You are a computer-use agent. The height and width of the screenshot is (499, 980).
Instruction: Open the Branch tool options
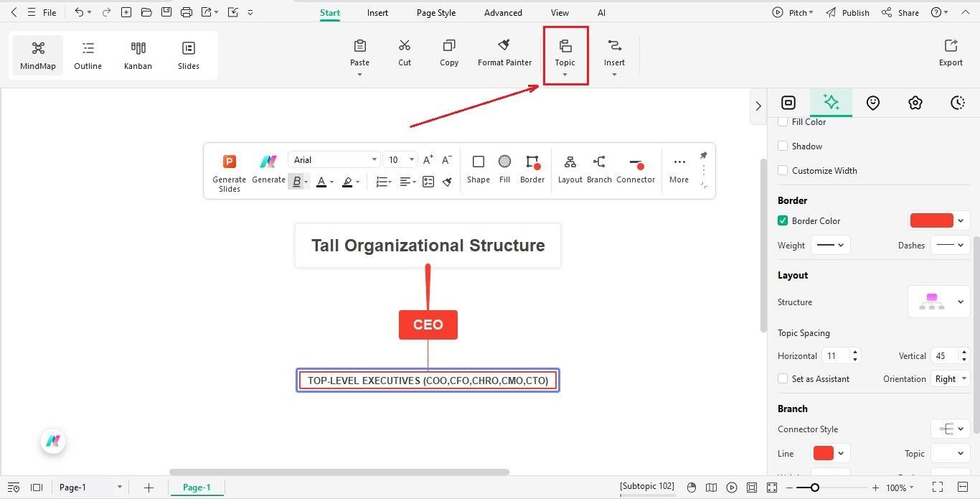599,169
